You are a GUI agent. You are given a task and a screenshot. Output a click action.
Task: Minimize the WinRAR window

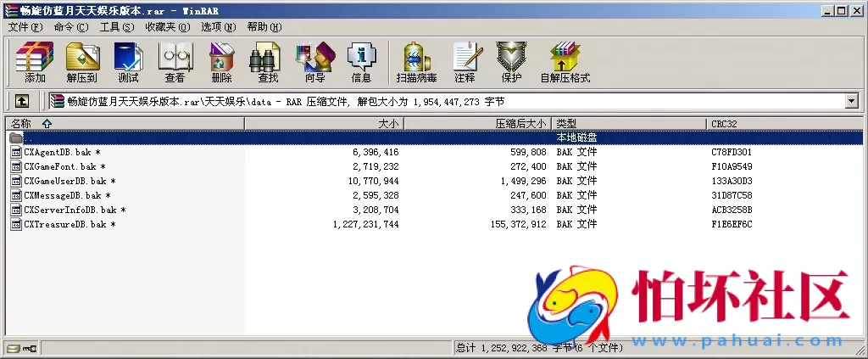tap(827, 10)
